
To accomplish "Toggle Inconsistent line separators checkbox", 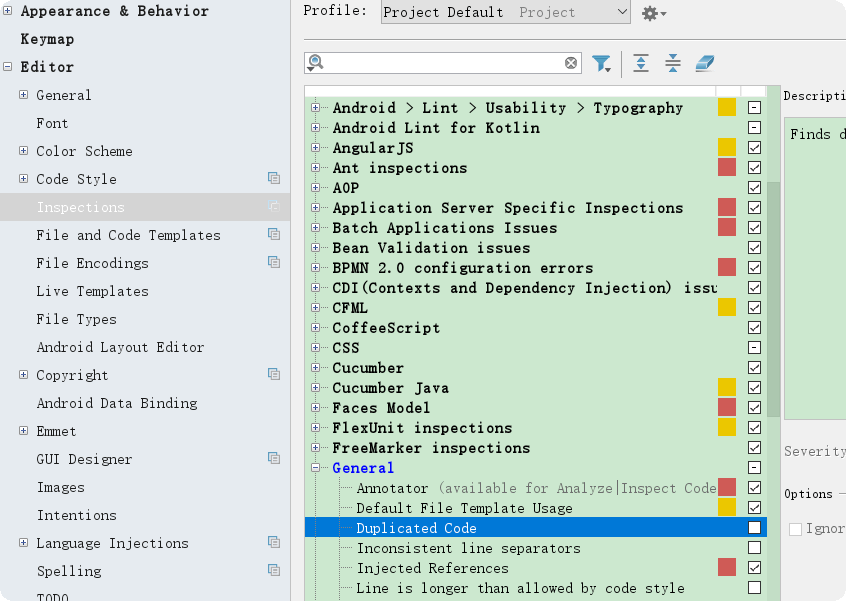I will pos(754,548).
